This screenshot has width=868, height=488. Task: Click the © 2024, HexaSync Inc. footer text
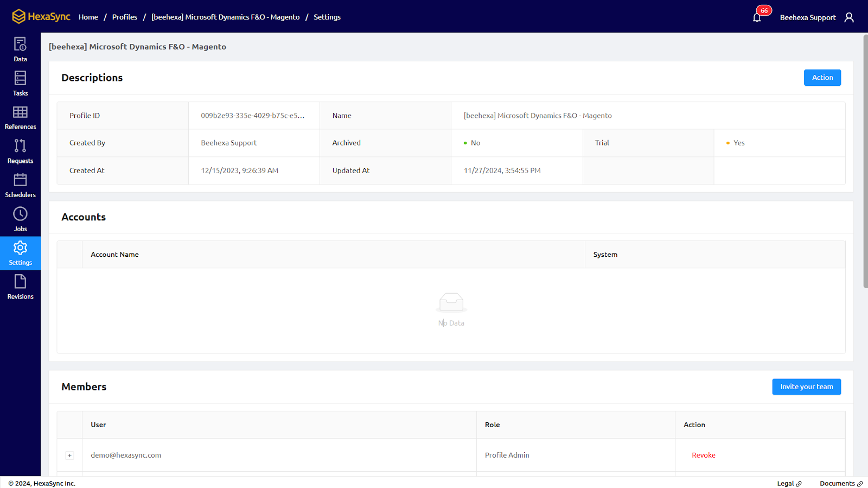[x=42, y=483]
